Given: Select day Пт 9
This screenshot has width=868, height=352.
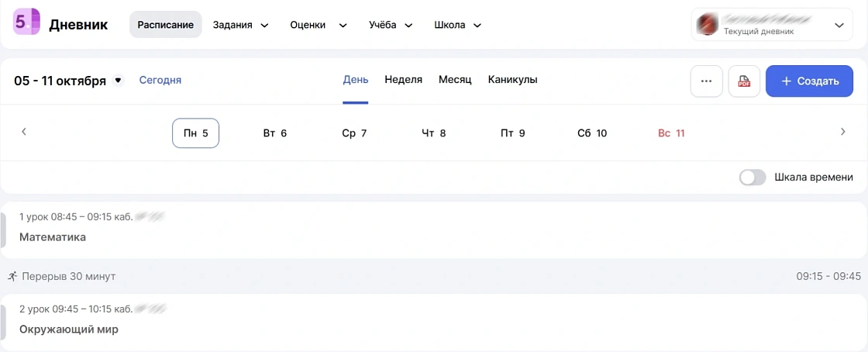Looking at the screenshot, I should click(512, 133).
